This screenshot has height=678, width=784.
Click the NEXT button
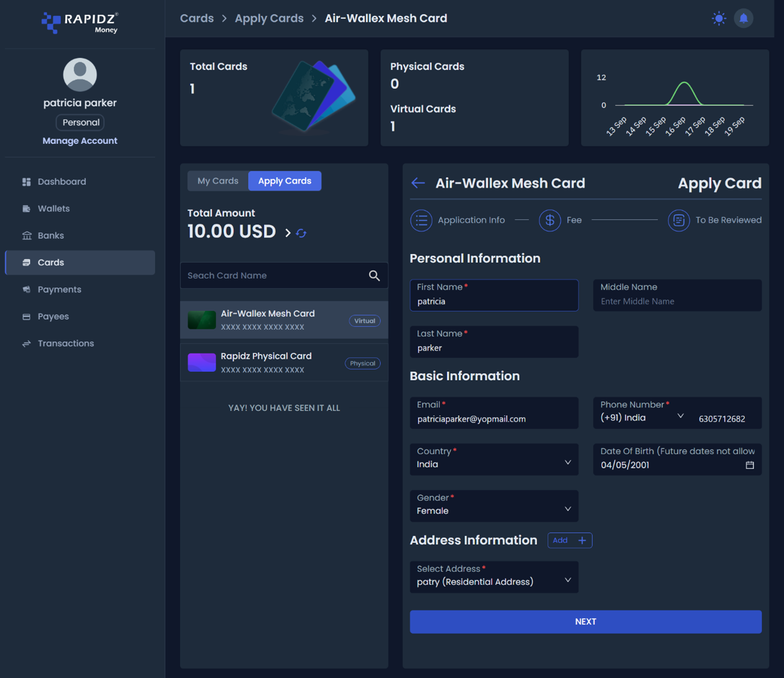pos(586,622)
